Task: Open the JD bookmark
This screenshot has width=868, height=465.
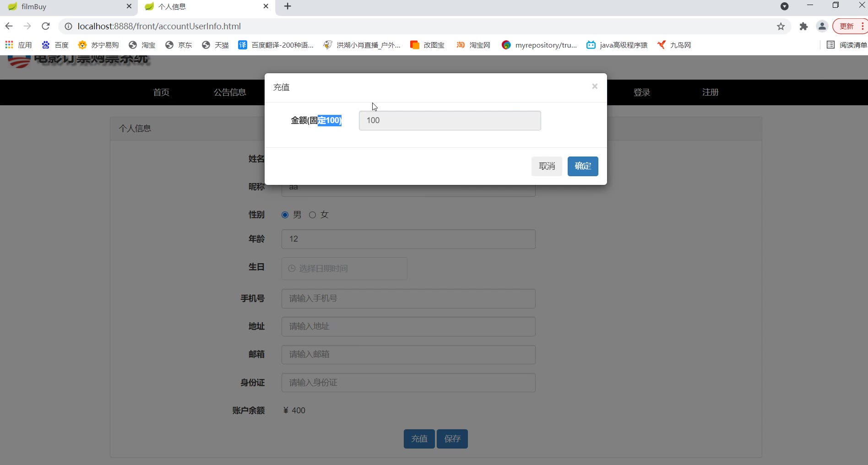Action: click(x=179, y=45)
